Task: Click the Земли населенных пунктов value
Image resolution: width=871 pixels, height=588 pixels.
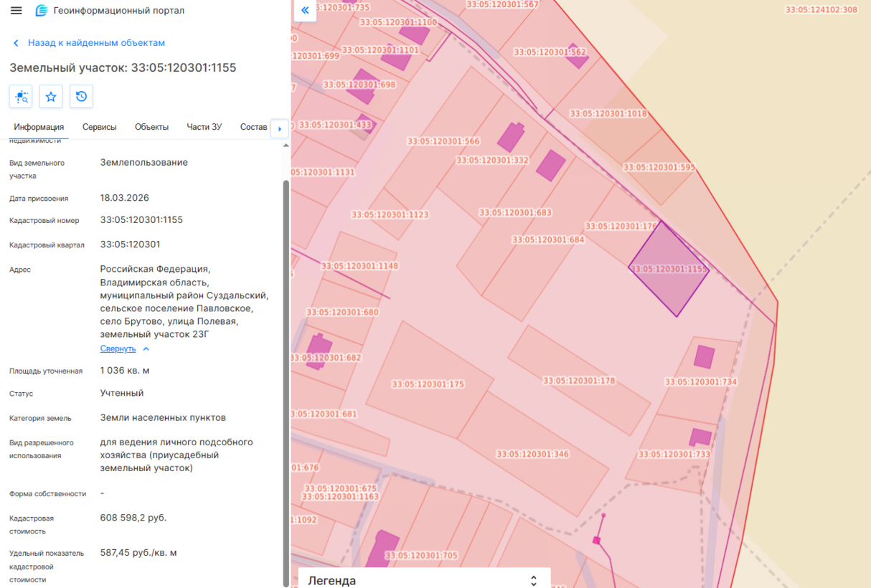Action: point(163,417)
